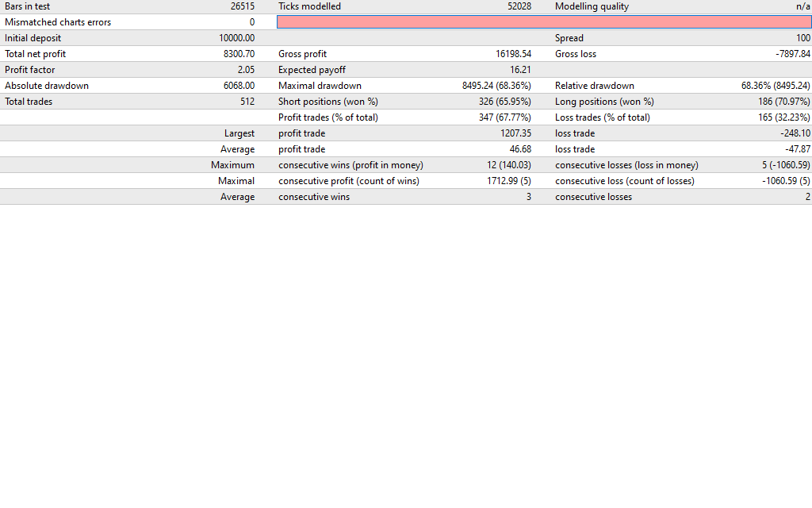The width and height of the screenshot is (812, 508).
Task: Click the Absolute drawdown value 6068.00
Action: click(x=239, y=86)
